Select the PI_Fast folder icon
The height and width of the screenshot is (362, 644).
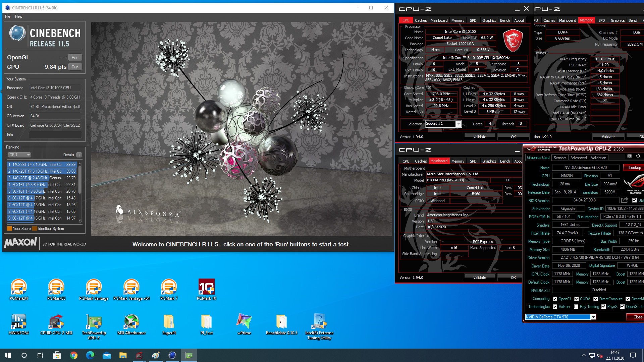pos(207,324)
